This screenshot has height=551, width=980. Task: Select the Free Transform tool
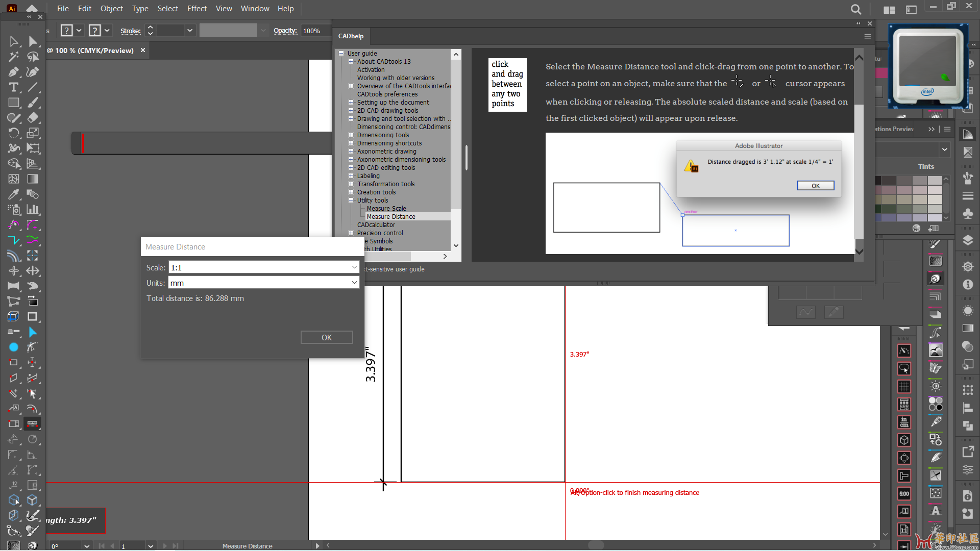(33, 148)
